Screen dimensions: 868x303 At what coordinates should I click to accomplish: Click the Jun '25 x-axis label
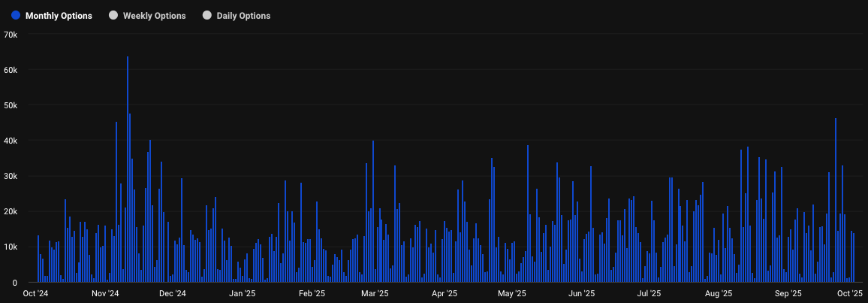click(581, 293)
